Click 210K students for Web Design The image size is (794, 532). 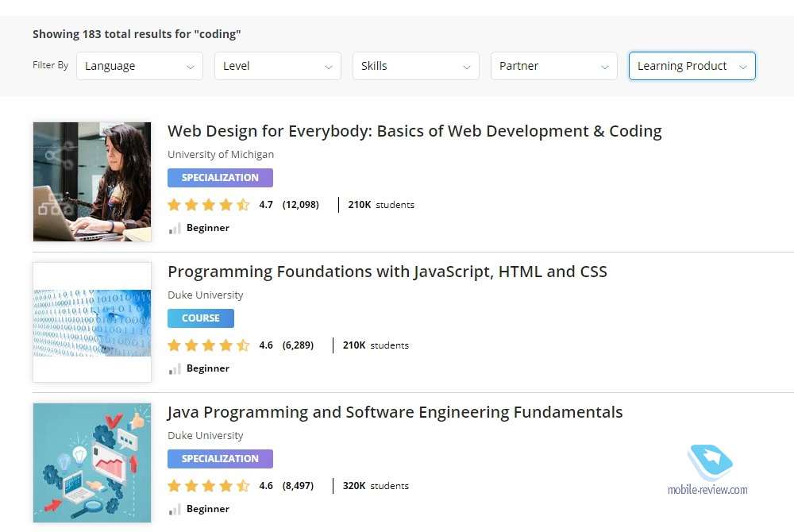coord(381,205)
